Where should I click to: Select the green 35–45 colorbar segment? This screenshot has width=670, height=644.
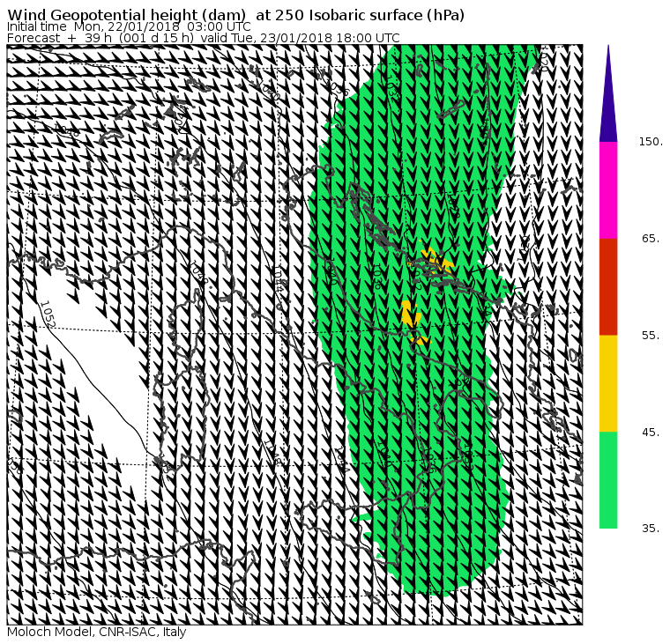click(x=608, y=480)
